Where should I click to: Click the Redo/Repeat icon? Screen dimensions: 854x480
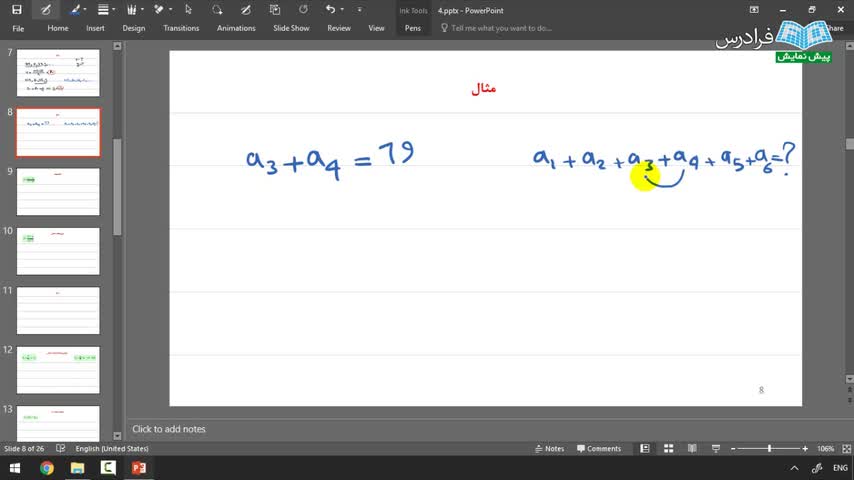click(x=303, y=9)
